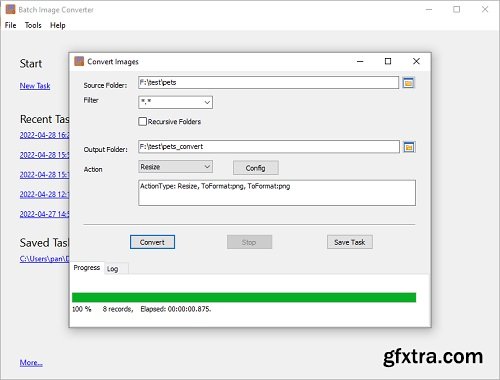
Task: Open the Help menu
Action: coord(58,25)
